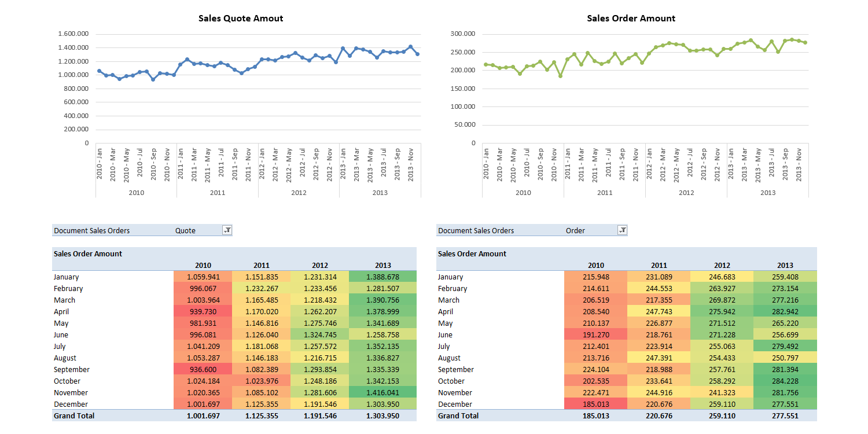Screen dimensions: 868x434
Task: Select cell with value 247.743
Action: (x=659, y=311)
